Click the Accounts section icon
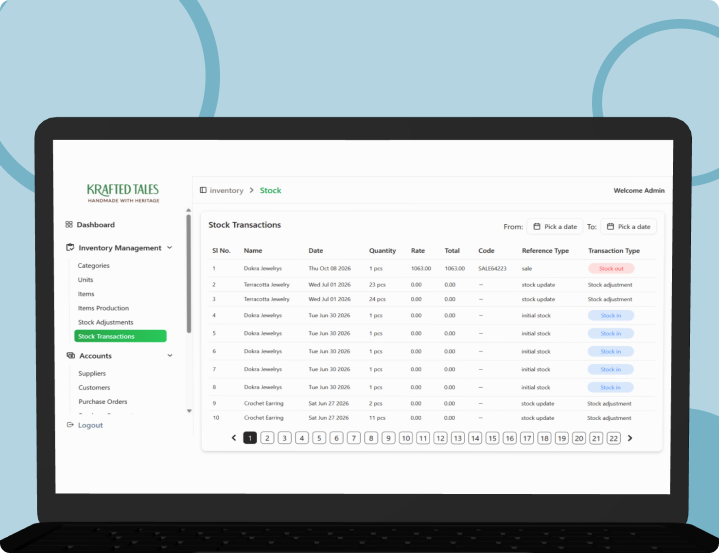 coord(71,355)
